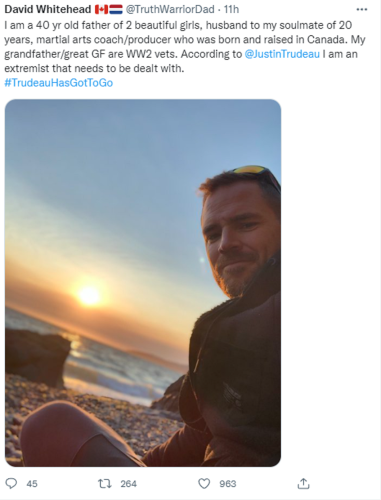The width and height of the screenshot is (381, 500).
Task: Click the Canadian flag emoji beside name
Action: tap(101, 10)
